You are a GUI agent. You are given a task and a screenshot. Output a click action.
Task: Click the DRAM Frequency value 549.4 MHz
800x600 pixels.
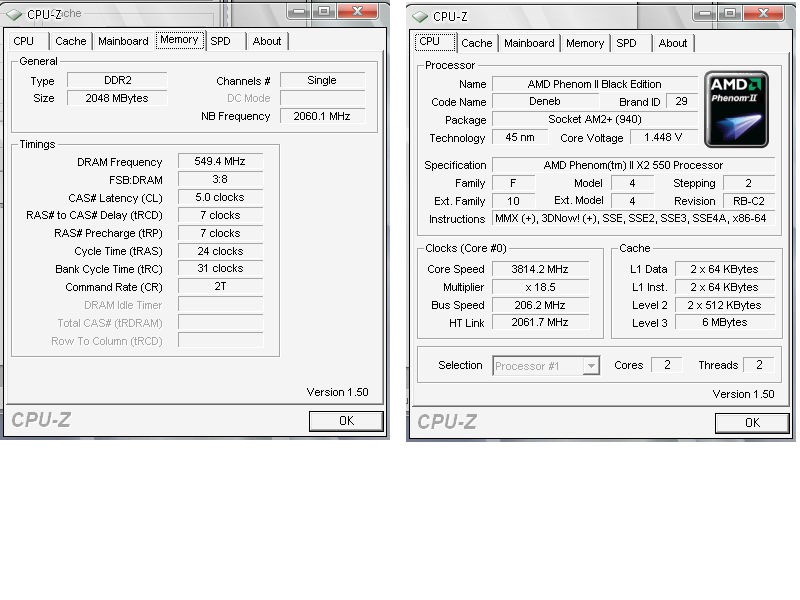click(x=220, y=162)
